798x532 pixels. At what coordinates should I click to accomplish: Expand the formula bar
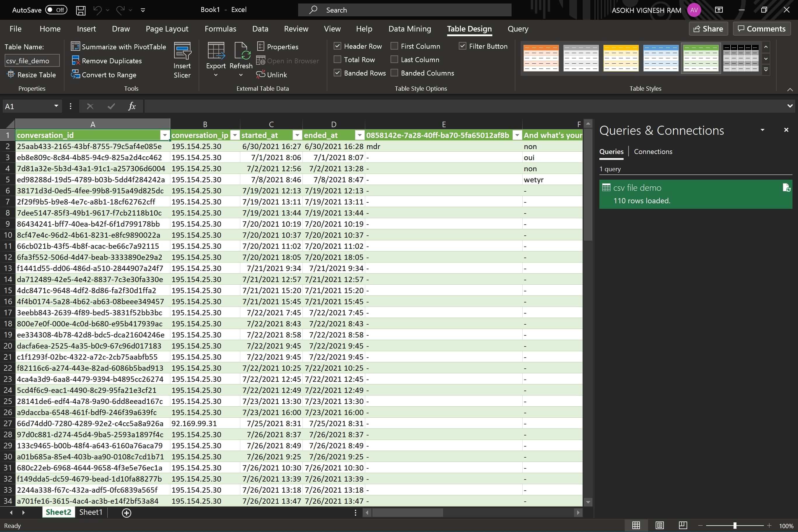click(790, 106)
